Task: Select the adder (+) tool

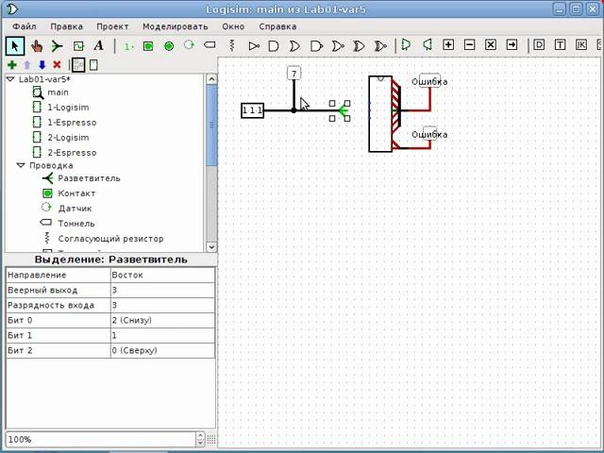Action: pos(448,45)
